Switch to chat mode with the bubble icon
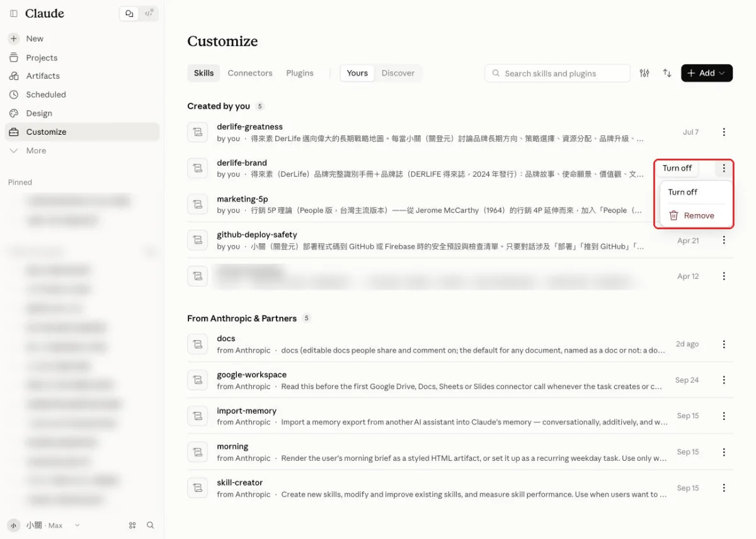Viewport: 756px width, 539px height. [x=129, y=13]
